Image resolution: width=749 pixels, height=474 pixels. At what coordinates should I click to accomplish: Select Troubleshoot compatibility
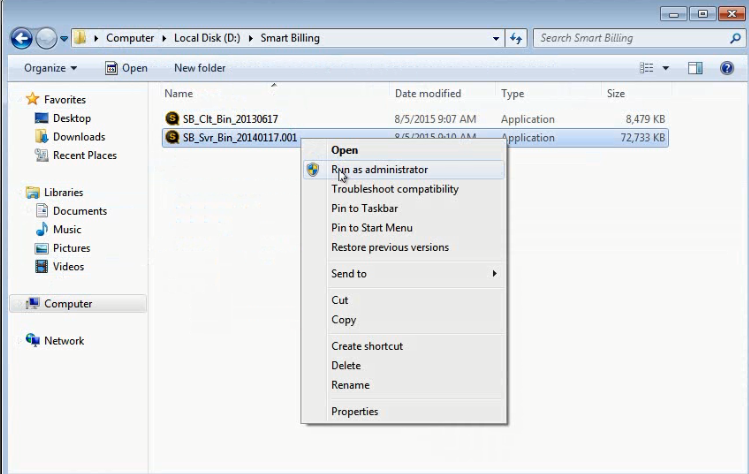click(404, 189)
